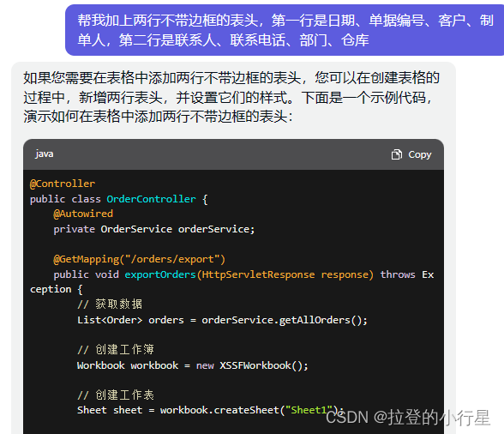Click the assistant reply intro paragraph

click(x=231, y=97)
